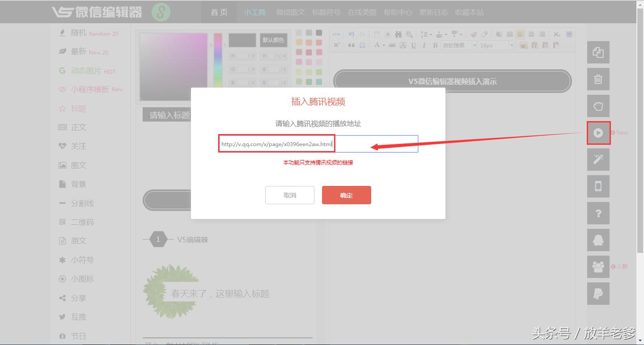The image size is (644, 345).
Task: Toggle bold B formatting
Action: [x=435, y=45]
